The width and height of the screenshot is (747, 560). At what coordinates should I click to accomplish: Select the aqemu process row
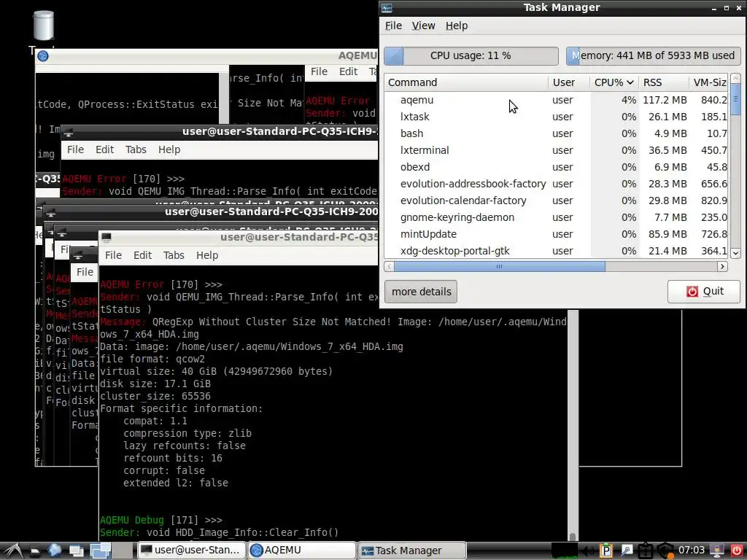pos(557,100)
